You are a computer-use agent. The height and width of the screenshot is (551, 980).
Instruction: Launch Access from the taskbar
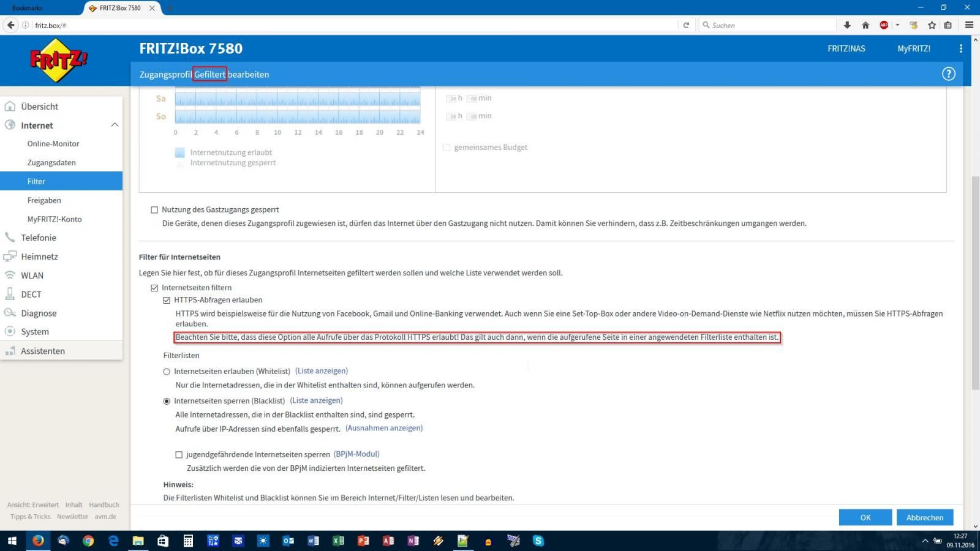coord(388,541)
